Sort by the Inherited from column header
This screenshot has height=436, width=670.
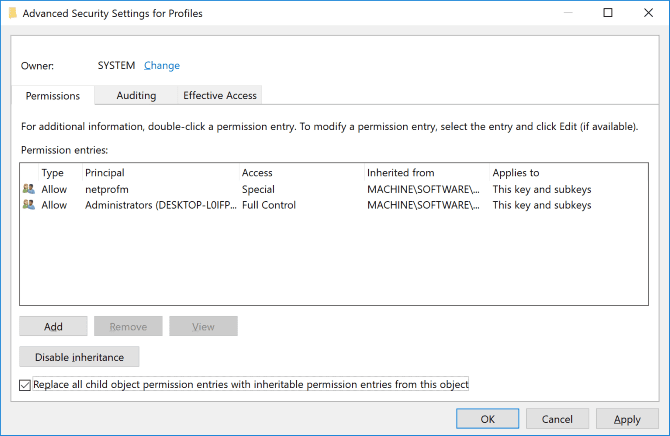(426, 173)
